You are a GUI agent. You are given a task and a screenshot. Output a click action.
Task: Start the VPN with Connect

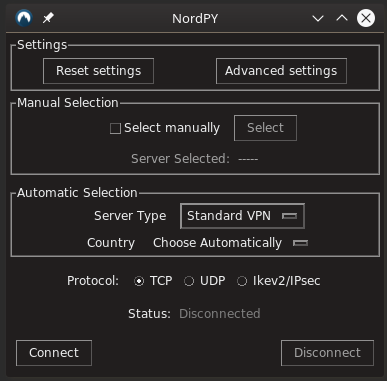(54, 353)
